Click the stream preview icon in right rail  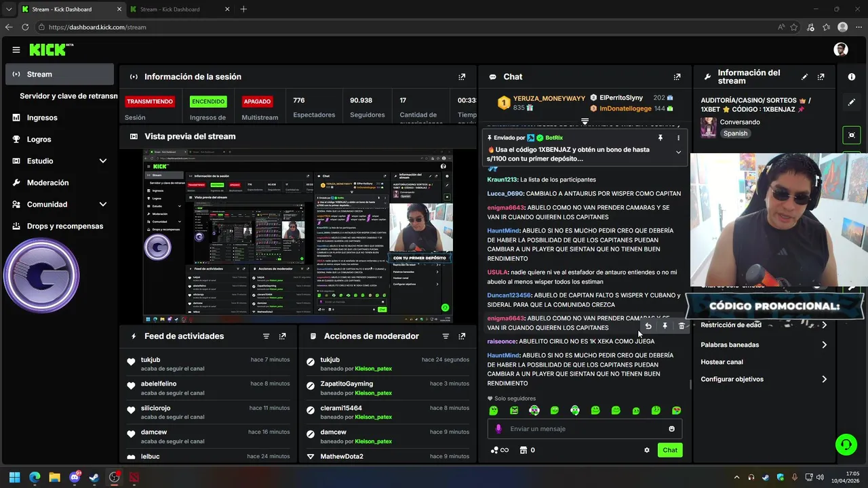point(852,135)
